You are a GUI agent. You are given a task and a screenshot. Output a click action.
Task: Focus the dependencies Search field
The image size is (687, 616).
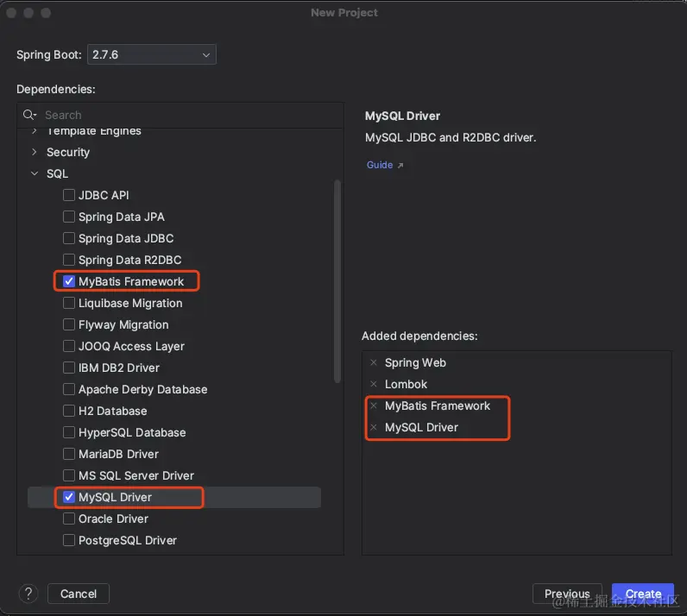[x=173, y=115]
